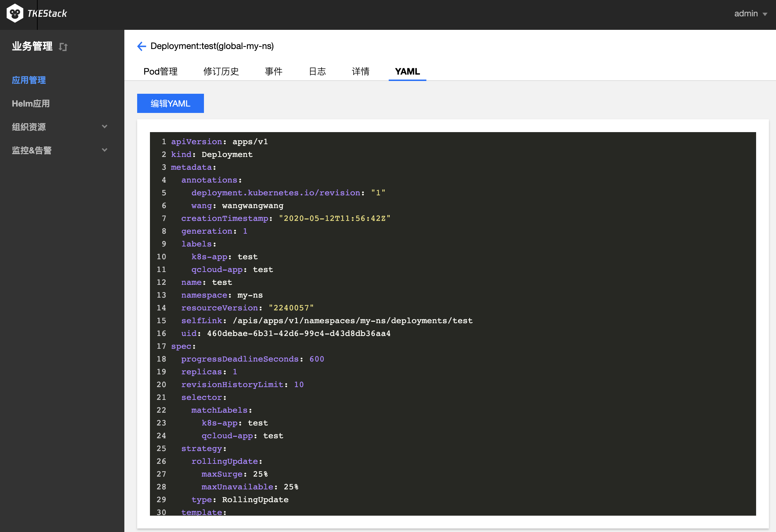Viewport: 776px width, 532px height.
Task: Open the admin user dropdown
Action: [751, 13]
